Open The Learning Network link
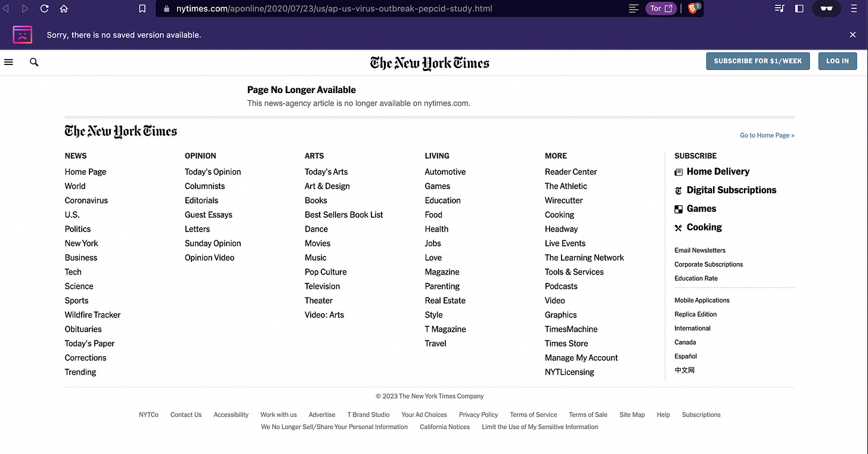The image size is (868, 454). tap(584, 258)
